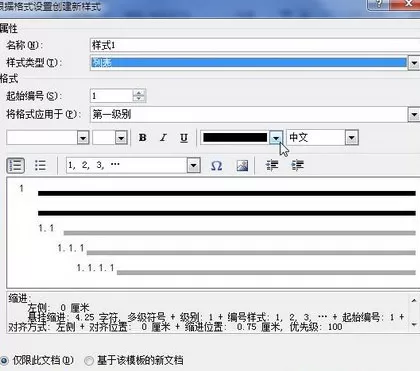Select the numbered list icon
The width and height of the screenshot is (420, 371).
[16, 165]
